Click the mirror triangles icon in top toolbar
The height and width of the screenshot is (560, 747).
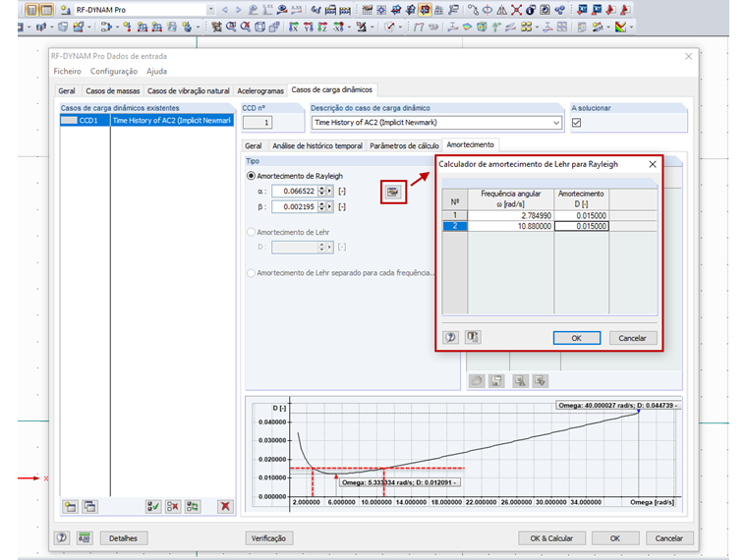(x=501, y=10)
